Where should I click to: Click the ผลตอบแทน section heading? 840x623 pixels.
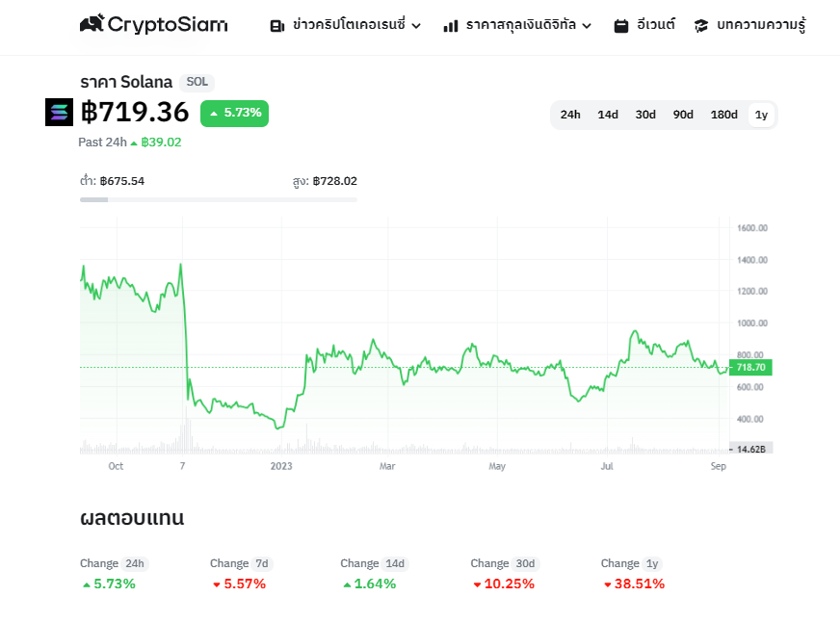point(132,517)
